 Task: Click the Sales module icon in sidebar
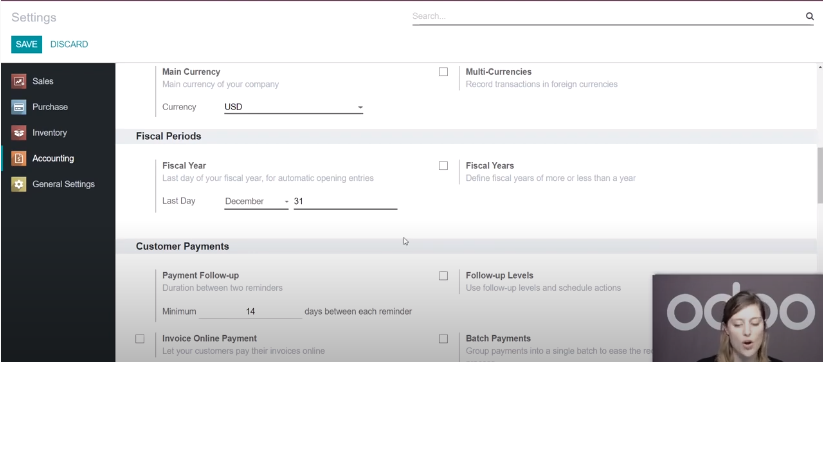(x=18, y=81)
